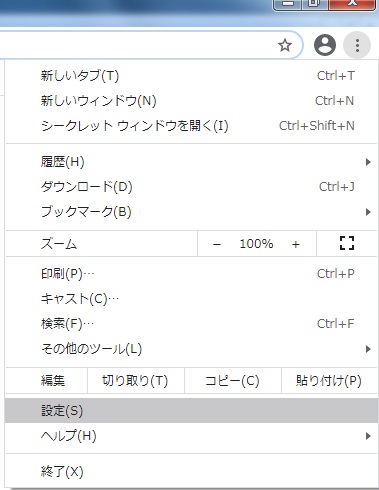Open ダウンロード(D) menu item
The image size is (379, 490).
pos(191,187)
